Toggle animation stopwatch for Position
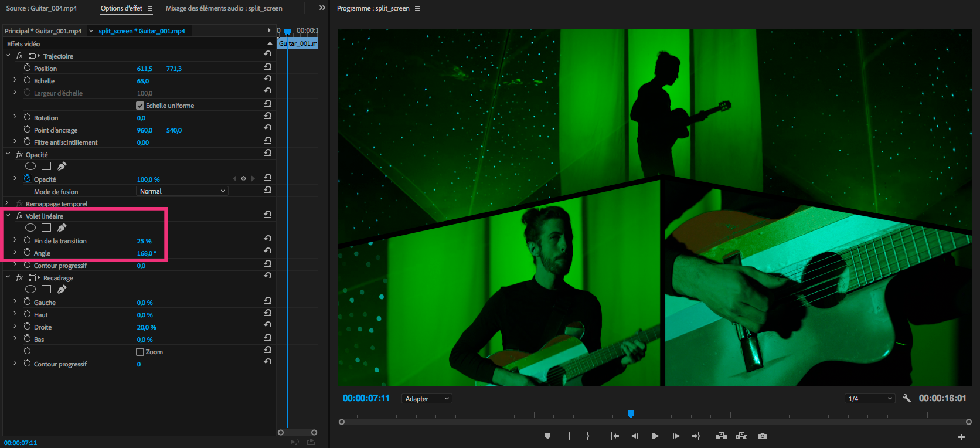This screenshot has height=448, width=980. (27, 68)
